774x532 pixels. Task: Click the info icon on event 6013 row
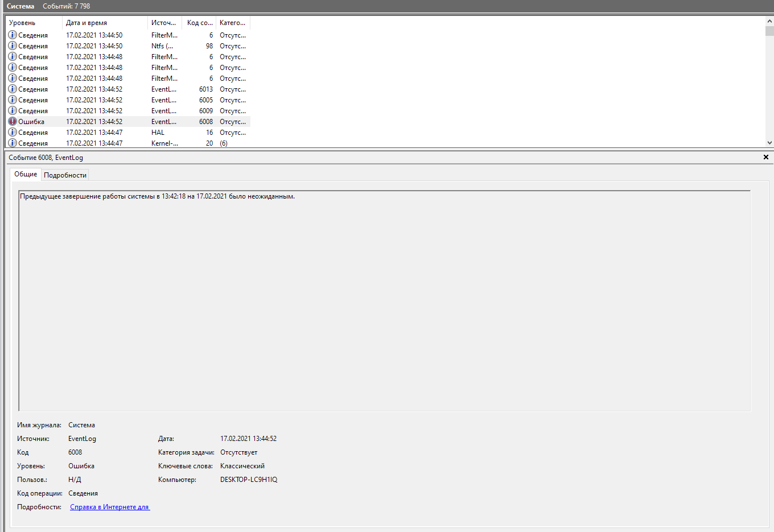pos(13,89)
